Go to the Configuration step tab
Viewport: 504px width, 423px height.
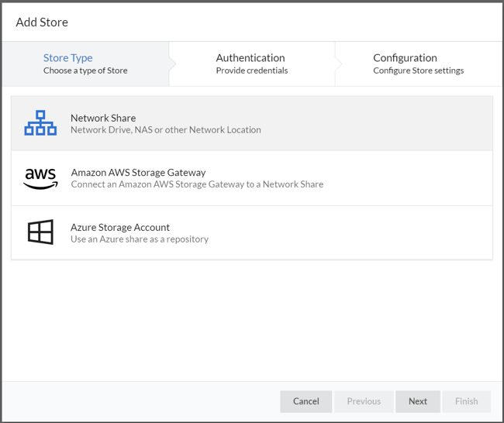[x=405, y=58]
